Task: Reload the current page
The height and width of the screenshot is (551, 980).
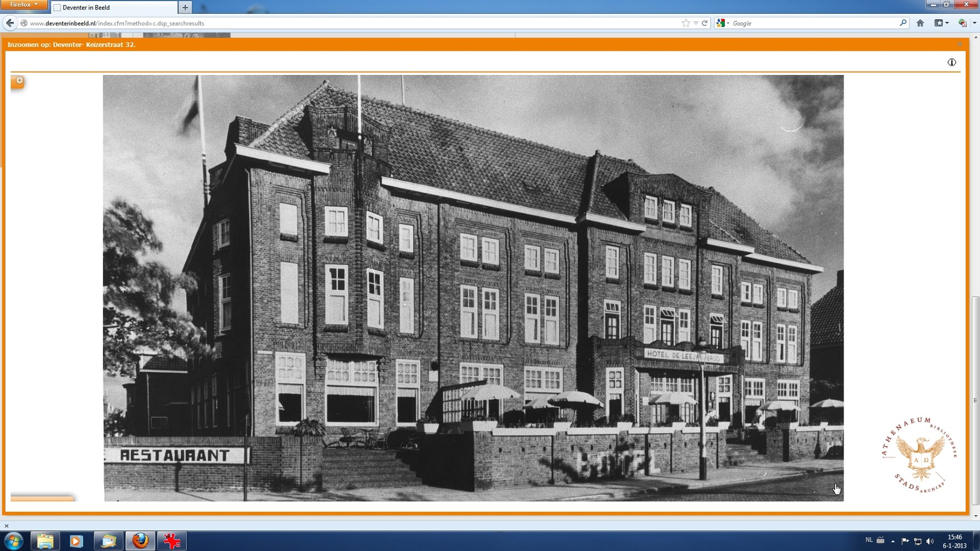Action: coord(704,23)
